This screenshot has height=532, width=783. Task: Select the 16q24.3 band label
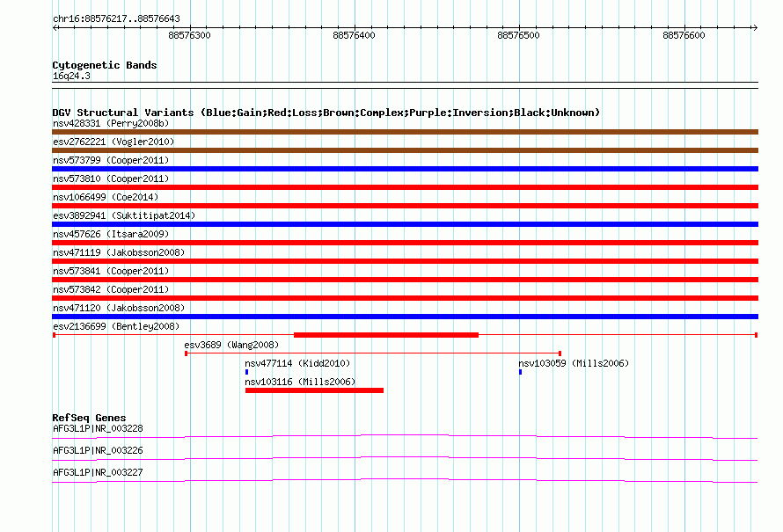tap(71, 76)
